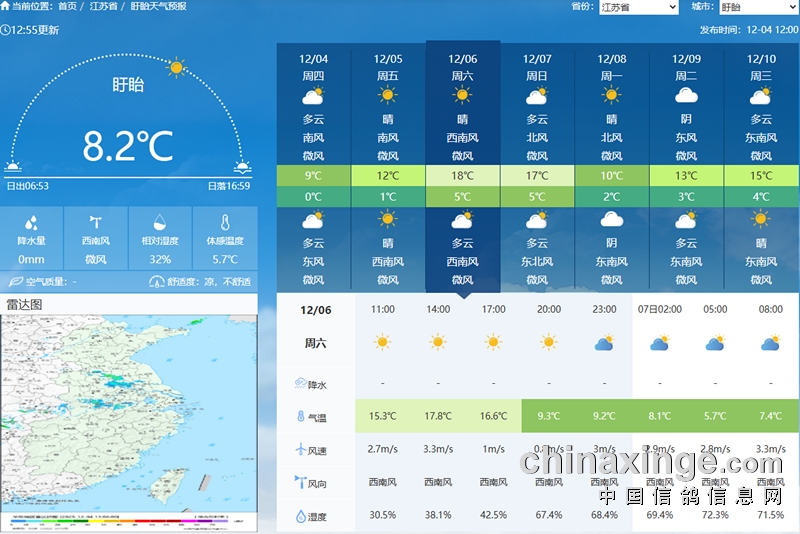This screenshot has width=800, height=534.
Task: Click the home icon in the breadcrumb
Action: (6, 6)
